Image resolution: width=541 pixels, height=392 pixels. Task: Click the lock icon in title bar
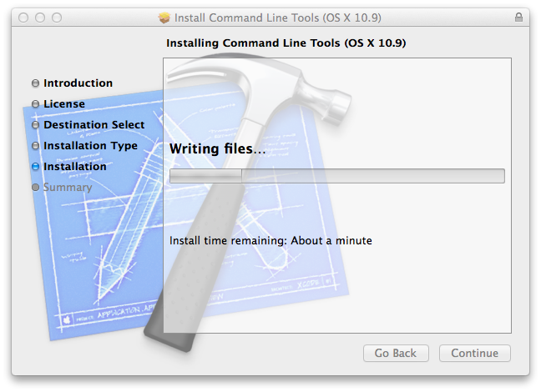518,18
